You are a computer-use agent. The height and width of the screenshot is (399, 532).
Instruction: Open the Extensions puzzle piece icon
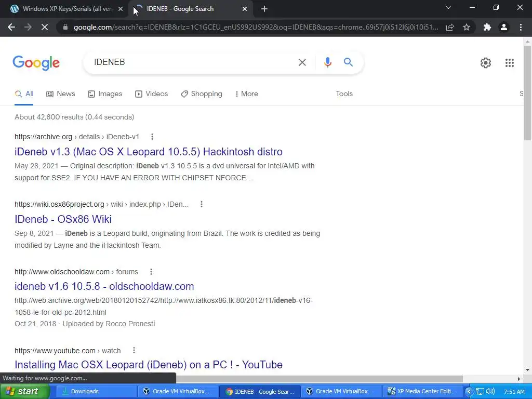click(x=487, y=27)
